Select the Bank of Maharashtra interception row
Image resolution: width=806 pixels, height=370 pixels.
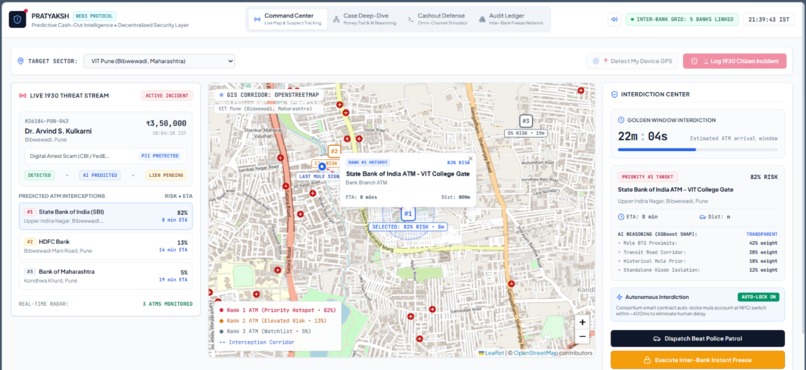[105, 276]
